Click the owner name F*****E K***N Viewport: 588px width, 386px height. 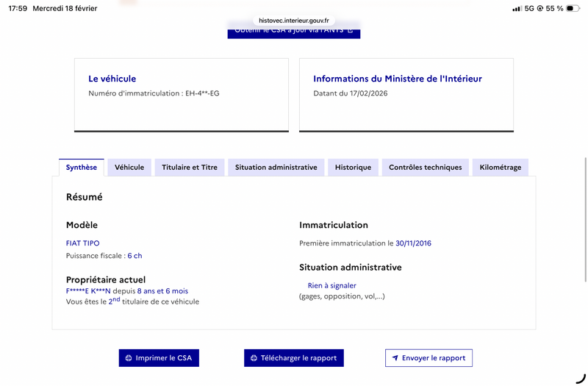(x=88, y=290)
